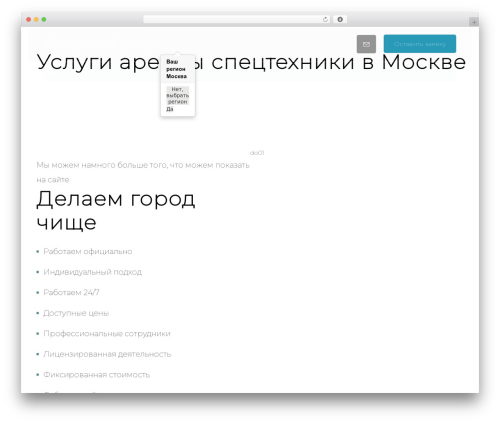500x423 pixels.
Task: Click the 'Ваш регион Москва' popup text
Action: 176,69
